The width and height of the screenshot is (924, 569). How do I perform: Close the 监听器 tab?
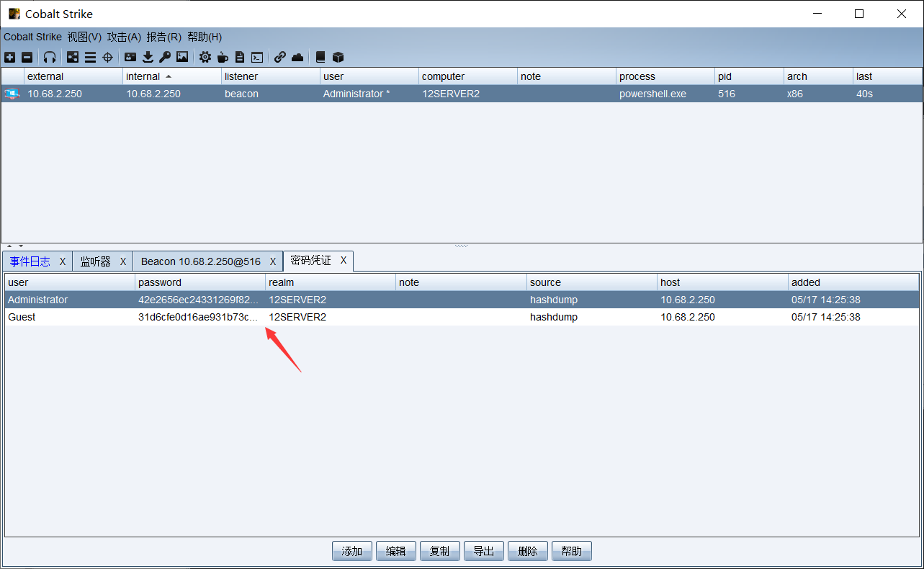(123, 261)
